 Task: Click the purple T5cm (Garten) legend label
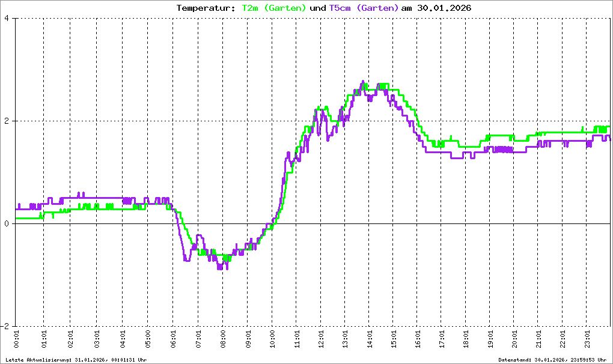pyautogui.click(x=364, y=8)
